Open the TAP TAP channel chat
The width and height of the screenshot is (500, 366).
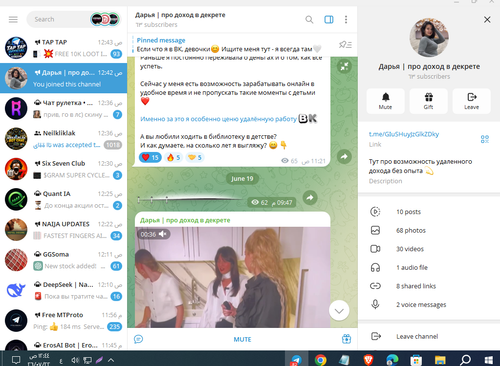[63, 48]
